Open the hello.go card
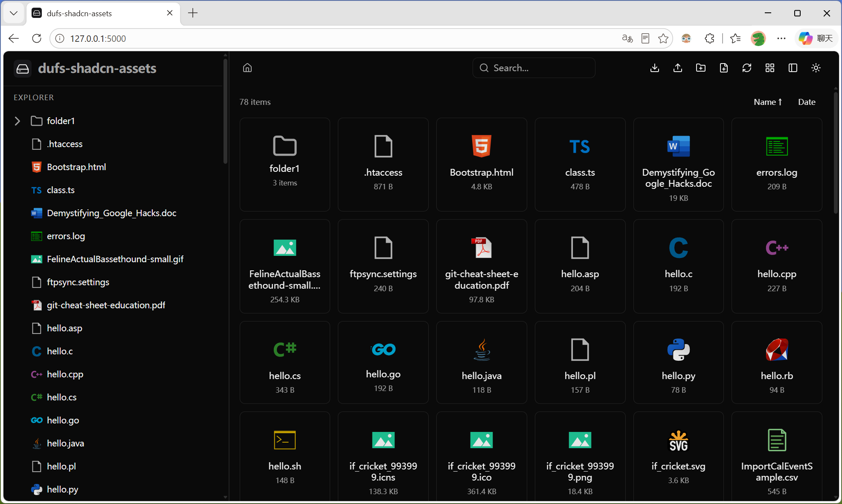This screenshot has width=842, height=504. (383, 362)
